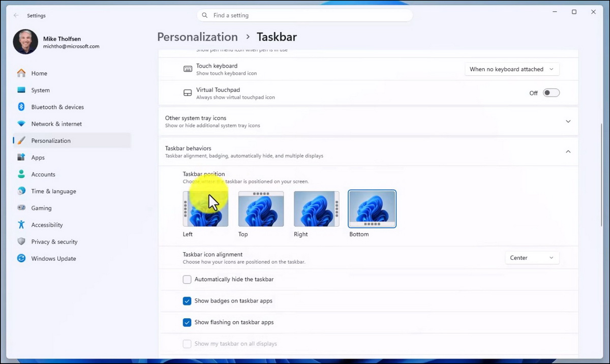Click the Find a setting search box

pyautogui.click(x=304, y=15)
